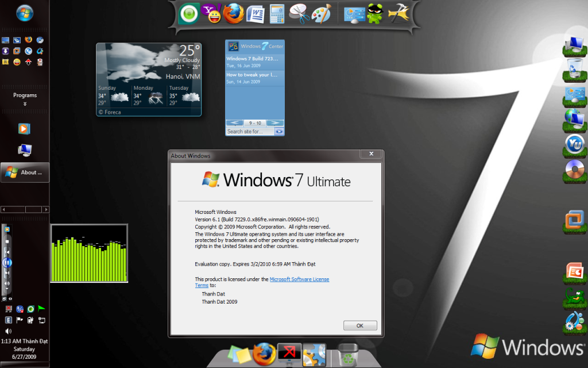Launch Paint from the top dock
This screenshot has height=368, width=588.
pos(322,14)
